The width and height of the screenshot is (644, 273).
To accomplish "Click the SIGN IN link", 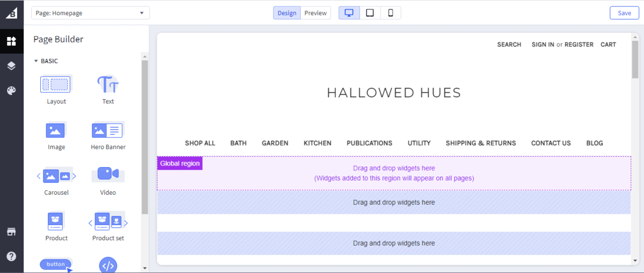I will 543,45.
